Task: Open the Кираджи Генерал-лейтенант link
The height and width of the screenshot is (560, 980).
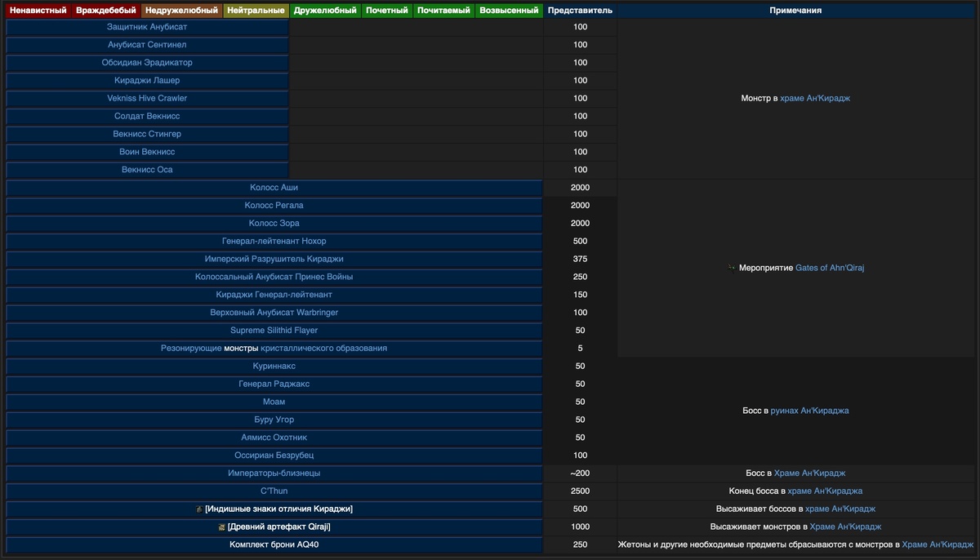Action: pyautogui.click(x=274, y=296)
